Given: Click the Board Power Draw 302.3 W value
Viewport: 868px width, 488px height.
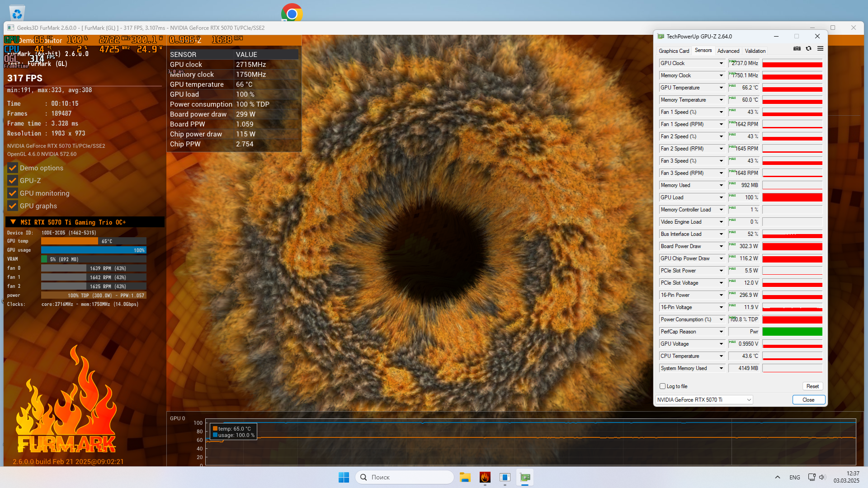Looking at the screenshot, I should tap(744, 246).
